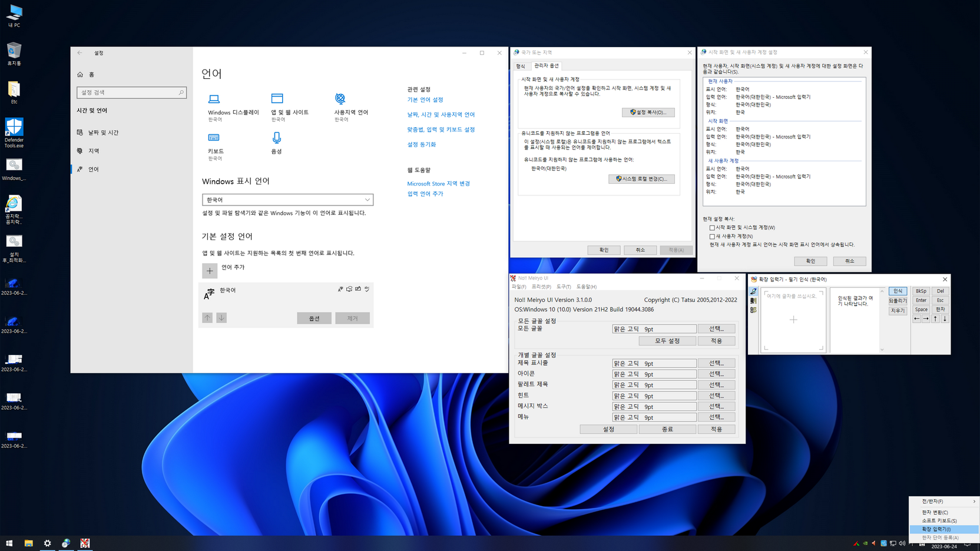
Task: Select radical (部) mode in 확장 입력기
Action: pos(753,310)
